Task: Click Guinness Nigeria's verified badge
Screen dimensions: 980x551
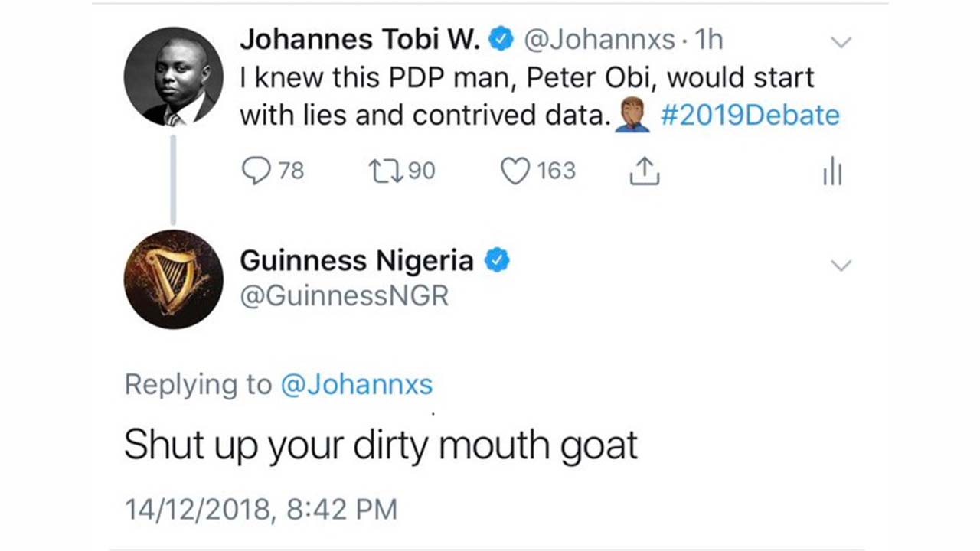Action: (498, 261)
